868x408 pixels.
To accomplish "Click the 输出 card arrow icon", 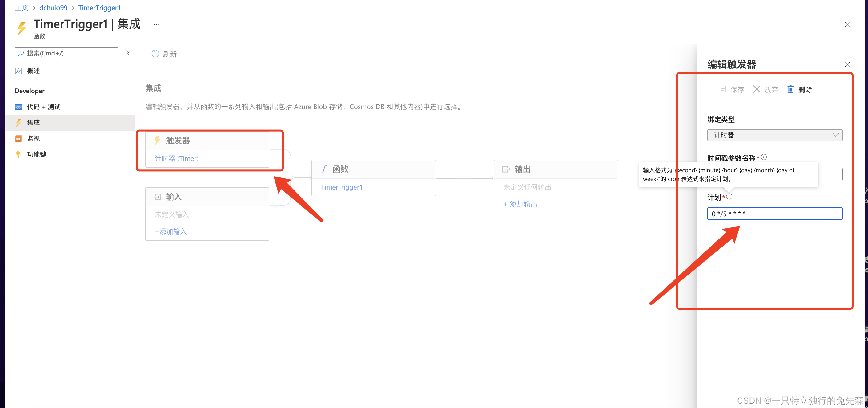I will 506,169.
